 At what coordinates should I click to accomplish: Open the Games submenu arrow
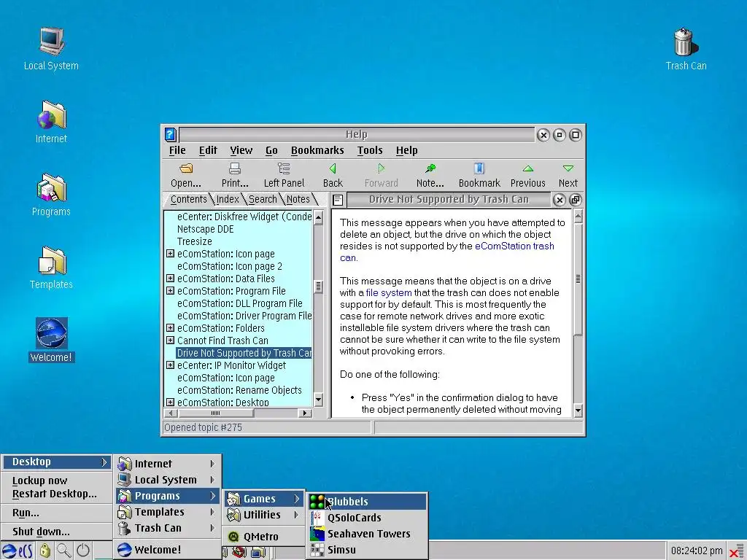click(296, 499)
